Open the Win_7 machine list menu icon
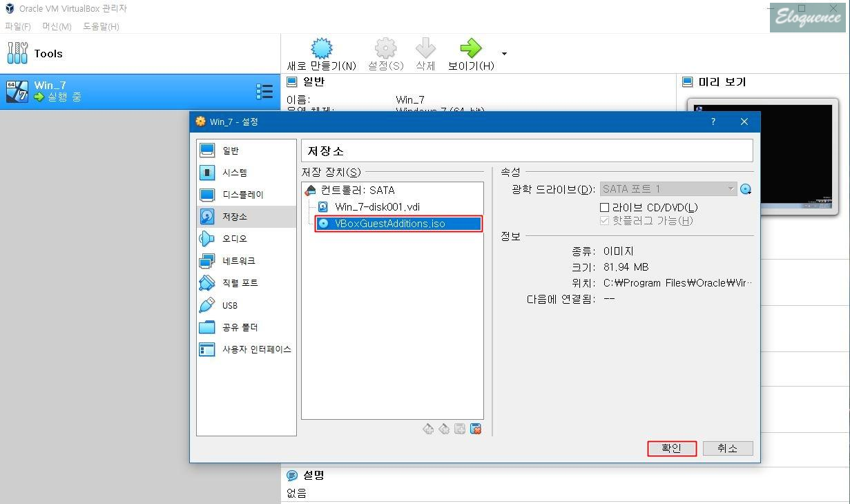 264,91
